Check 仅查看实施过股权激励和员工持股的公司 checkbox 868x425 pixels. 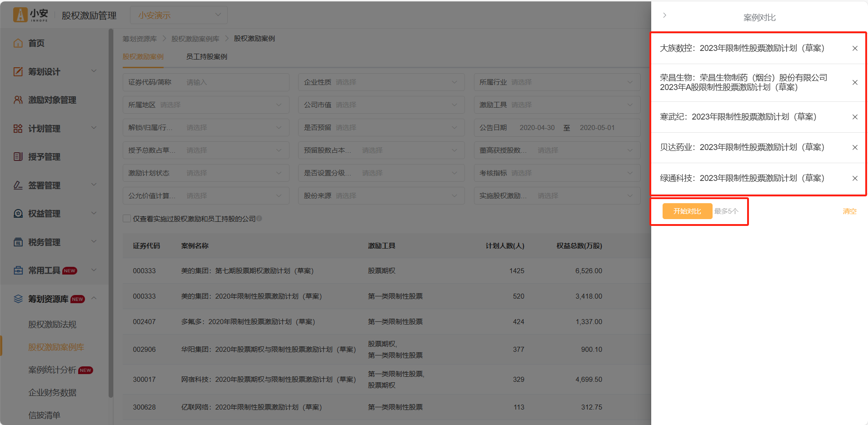coord(127,219)
